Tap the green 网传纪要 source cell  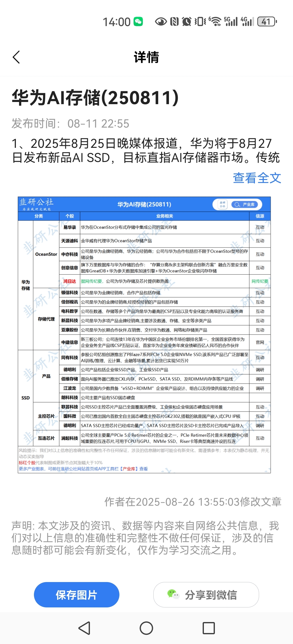(x=260, y=281)
